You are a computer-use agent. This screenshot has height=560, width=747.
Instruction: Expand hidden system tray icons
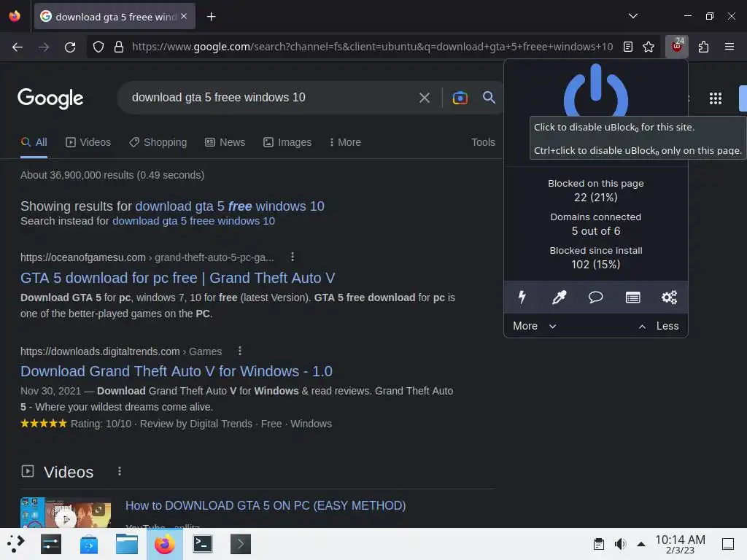point(641,544)
